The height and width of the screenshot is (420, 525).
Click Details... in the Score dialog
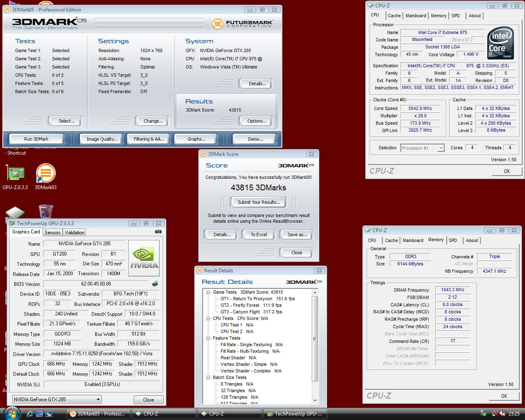pyautogui.click(x=222, y=235)
